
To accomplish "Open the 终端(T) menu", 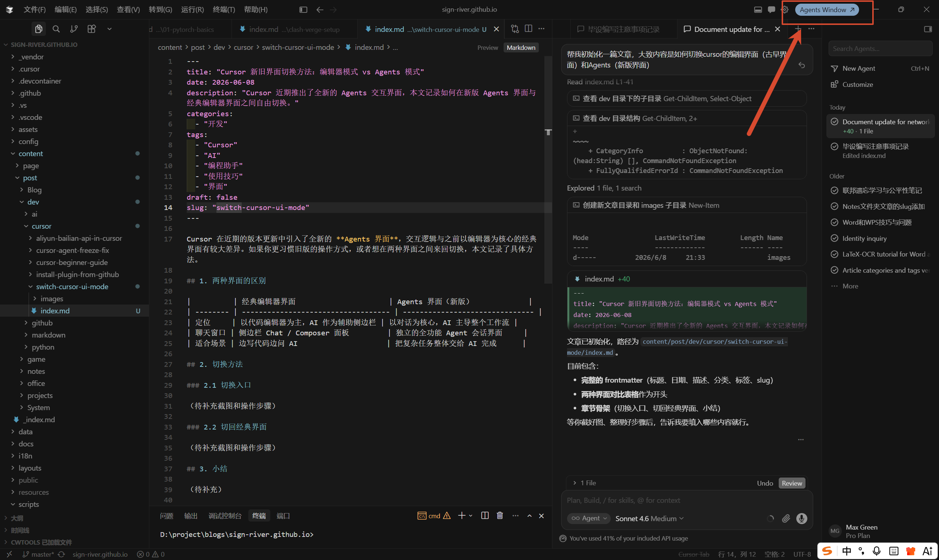I will click(x=224, y=10).
